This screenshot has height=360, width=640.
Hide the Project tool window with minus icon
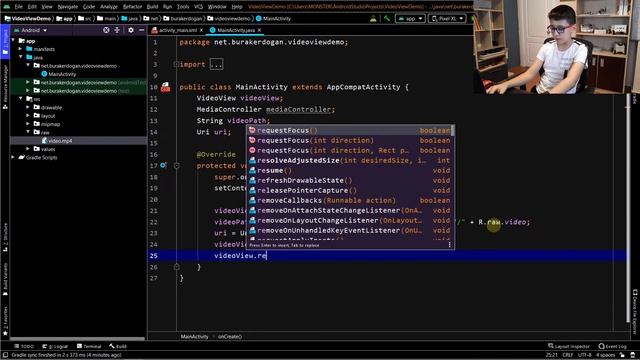141,30
